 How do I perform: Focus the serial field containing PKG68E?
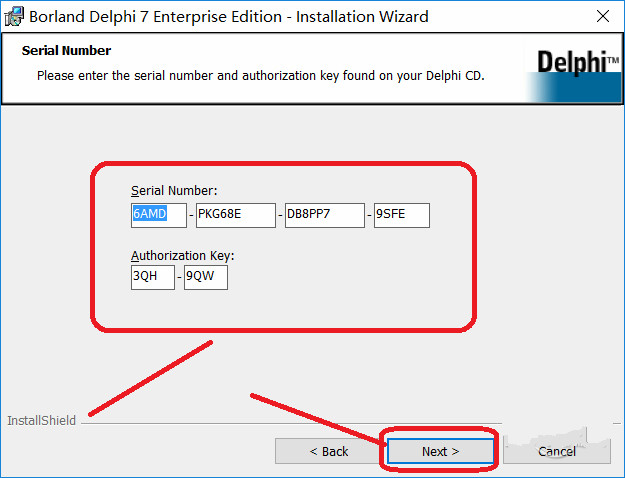pyautogui.click(x=236, y=215)
